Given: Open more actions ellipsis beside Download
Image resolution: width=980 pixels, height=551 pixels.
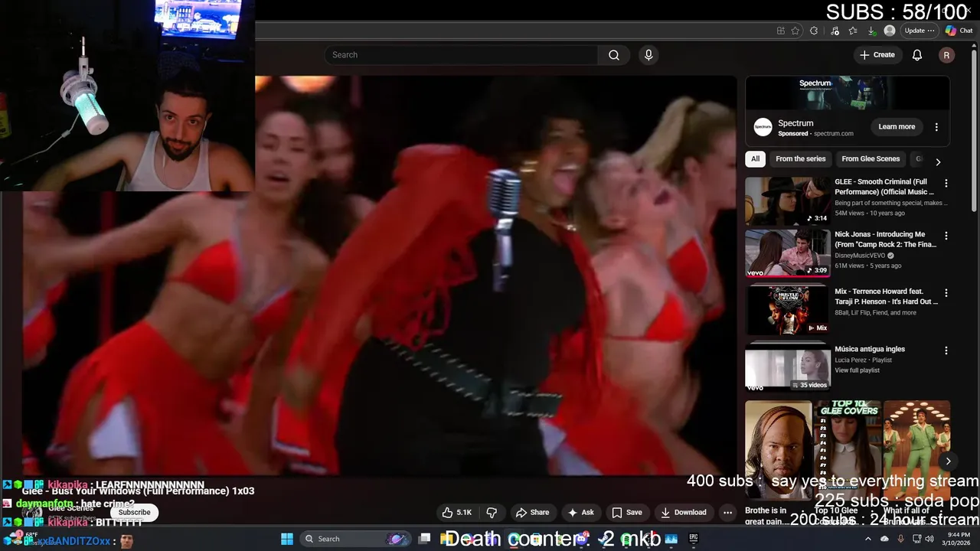Looking at the screenshot, I should coord(728,513).
